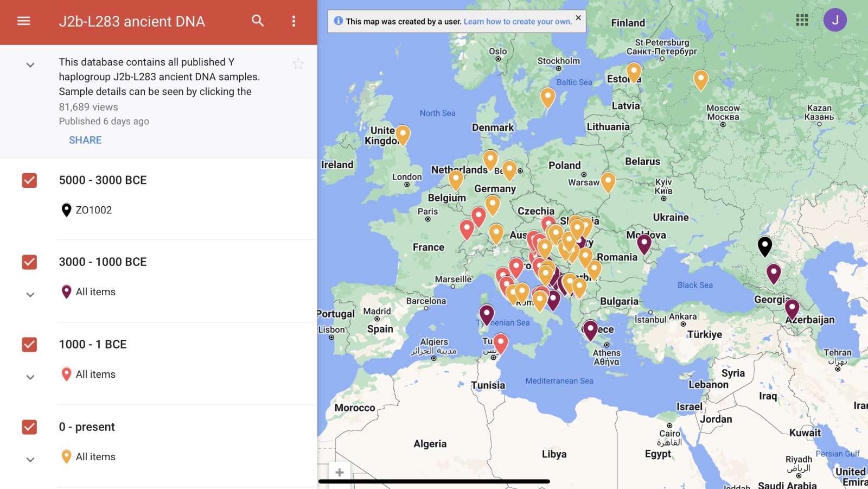Viewport: 868px width, 489px height.
Task: Expand All items under 3000 - 1000 BCE
Action: (x=30, y=295)
